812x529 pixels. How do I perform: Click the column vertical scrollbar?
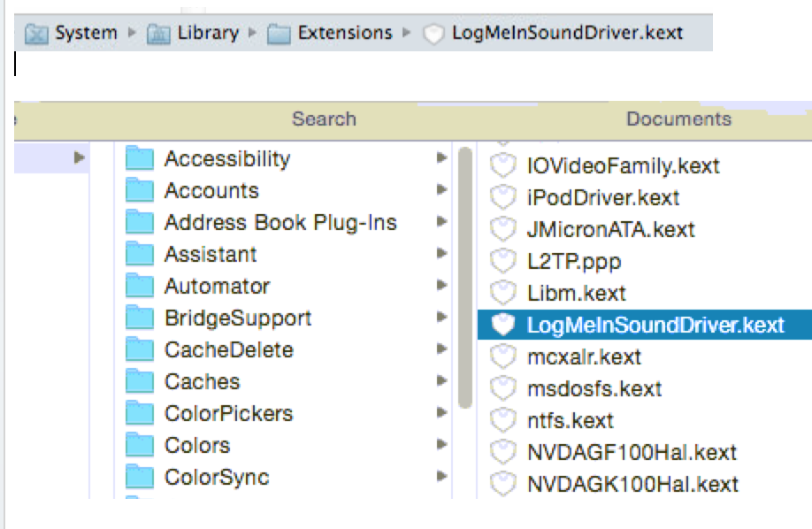pos(465,276)
